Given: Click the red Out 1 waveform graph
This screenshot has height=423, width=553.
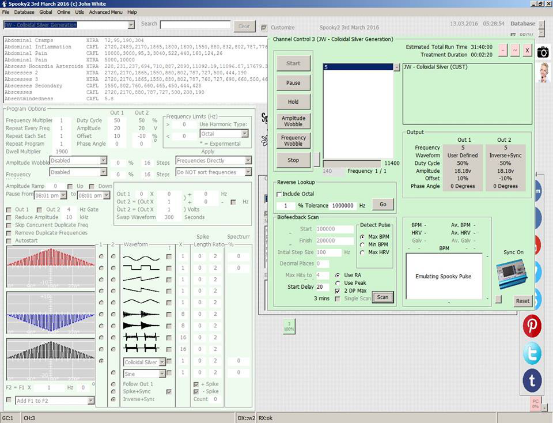Looking at the screenshot, I should (51, 267).
